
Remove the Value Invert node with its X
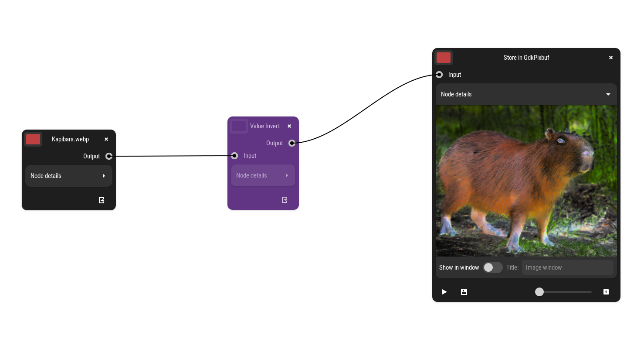pos(289,126)
